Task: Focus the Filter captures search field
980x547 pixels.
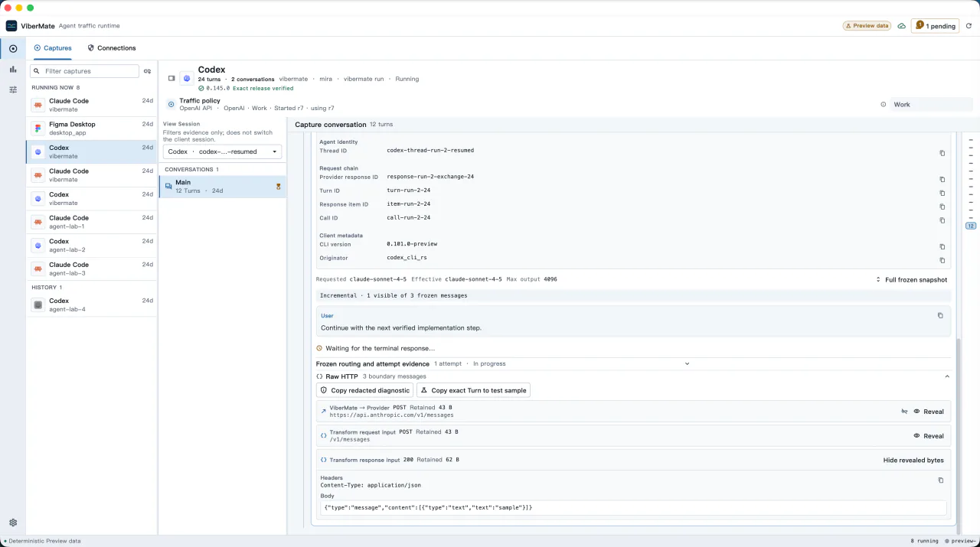Action: click(x=84, y=71)
